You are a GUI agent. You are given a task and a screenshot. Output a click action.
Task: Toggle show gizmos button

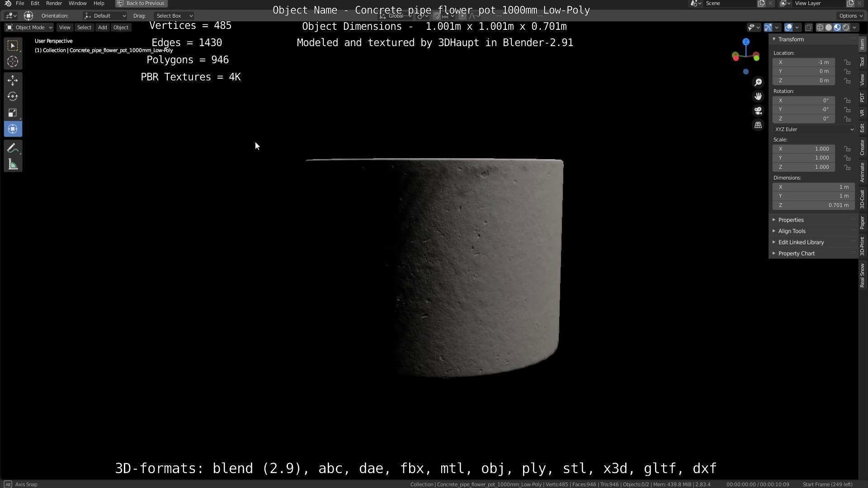[x=768, y=28]
